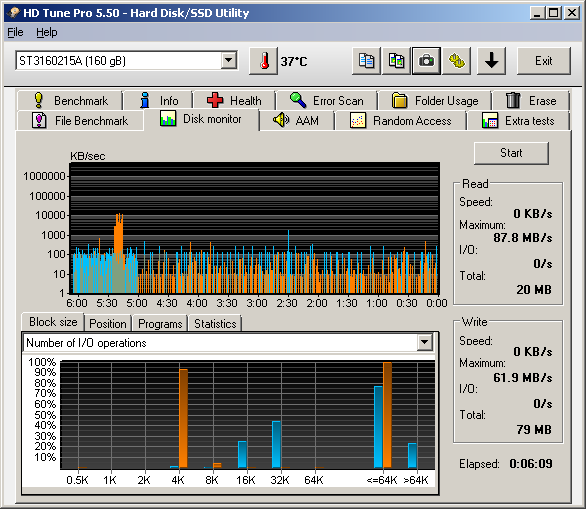Click the AAM tab's speaker icon
Screen dimensions: 586x509
pyautogui.click(x=281, y=120)
